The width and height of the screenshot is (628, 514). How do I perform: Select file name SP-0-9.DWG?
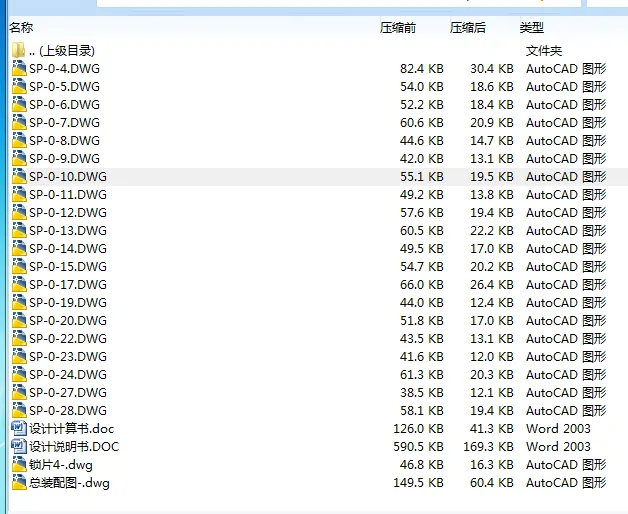(x=64, y=159)
